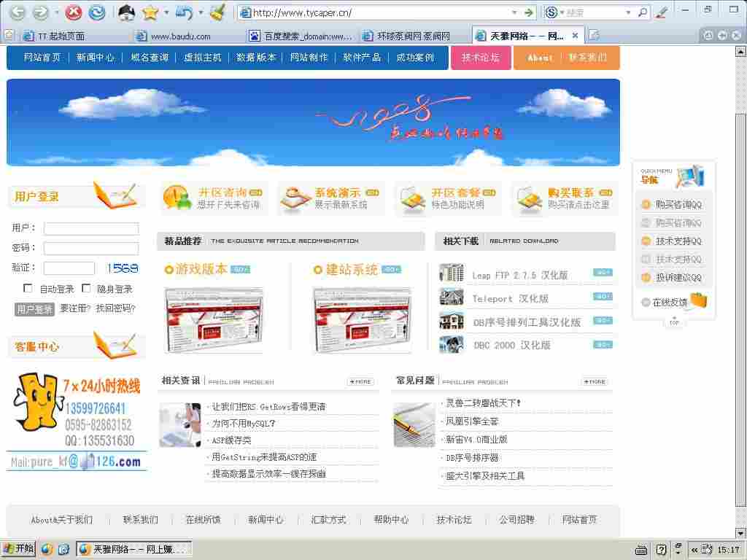Click the TOP arrow under quick menu
747x560 pixels.
point(675,320)
